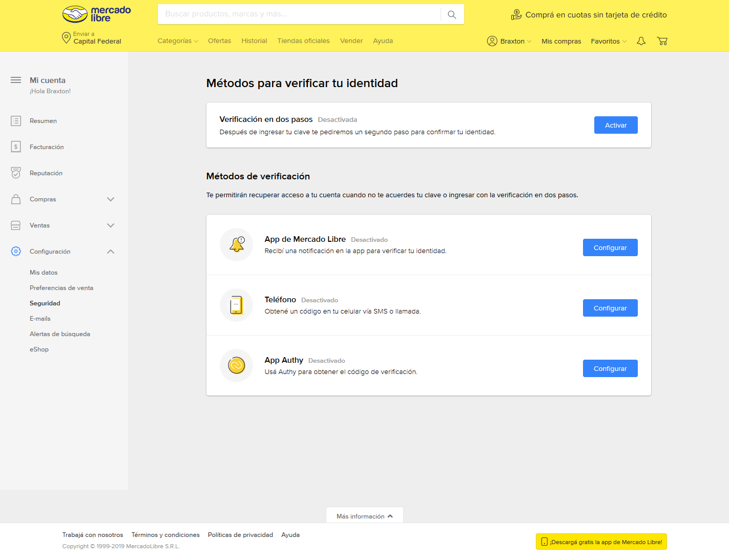729x560 pixels.
Task: Open Mis datos in the sidebar
Action: [44, 273]
